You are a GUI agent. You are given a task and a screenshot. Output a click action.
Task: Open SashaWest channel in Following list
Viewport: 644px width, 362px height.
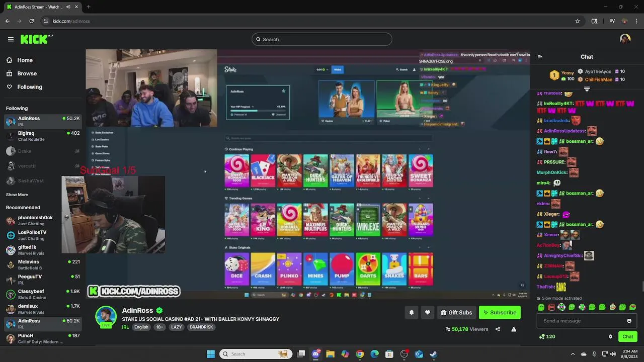(42, 180)
